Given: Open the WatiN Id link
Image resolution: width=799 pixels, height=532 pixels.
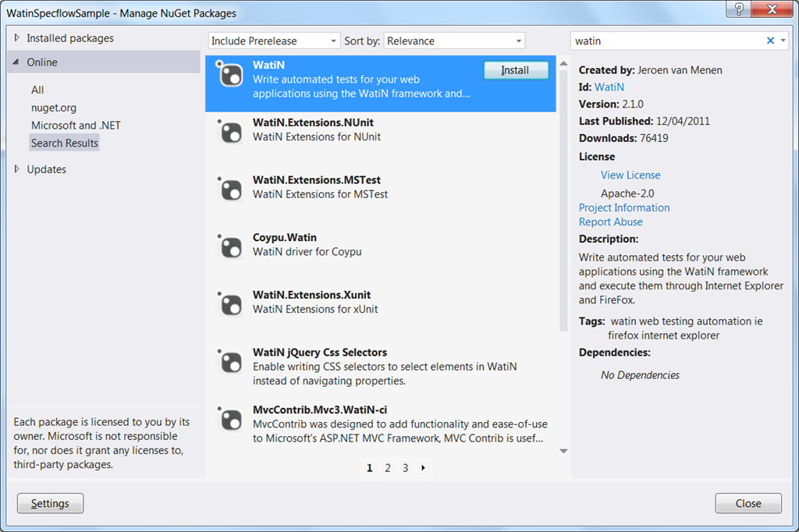Looking at the screenshot, I should [x=609, y=87].
